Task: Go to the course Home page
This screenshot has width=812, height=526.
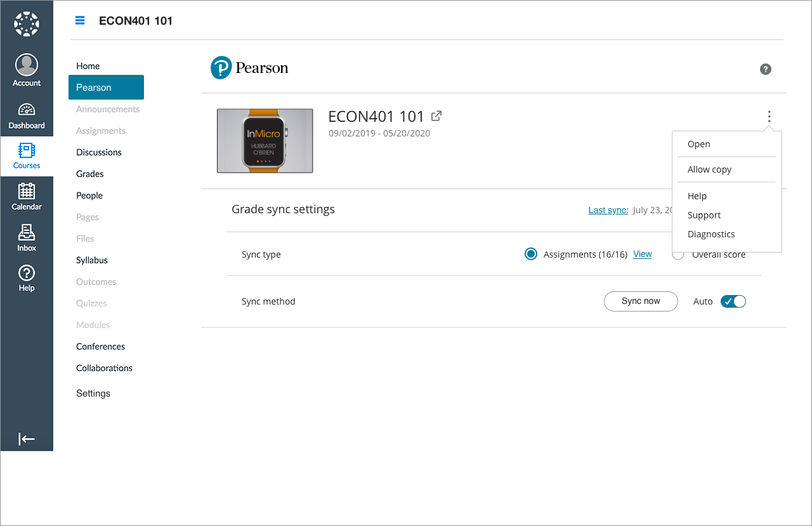Action: [88, 66]
